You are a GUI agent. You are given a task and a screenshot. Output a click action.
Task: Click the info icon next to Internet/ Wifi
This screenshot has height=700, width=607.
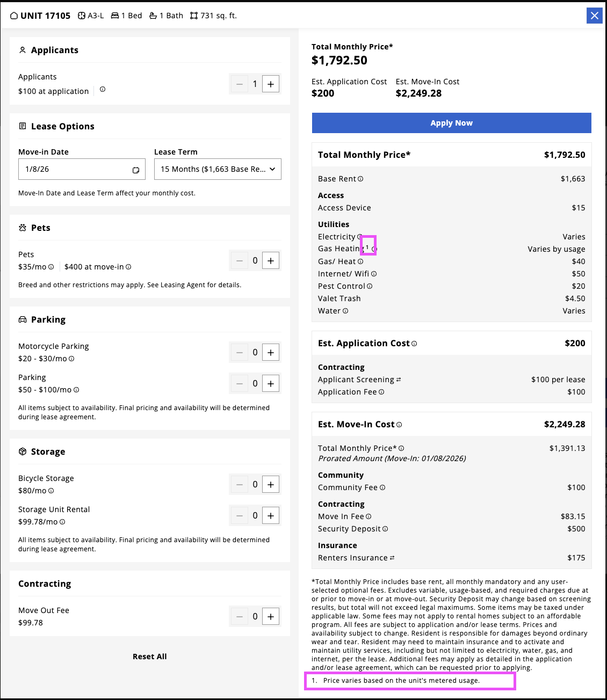coord(374,274)
